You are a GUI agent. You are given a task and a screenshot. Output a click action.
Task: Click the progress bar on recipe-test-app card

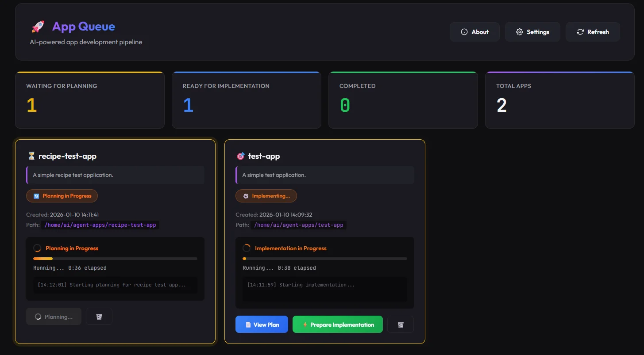(115, 258)
